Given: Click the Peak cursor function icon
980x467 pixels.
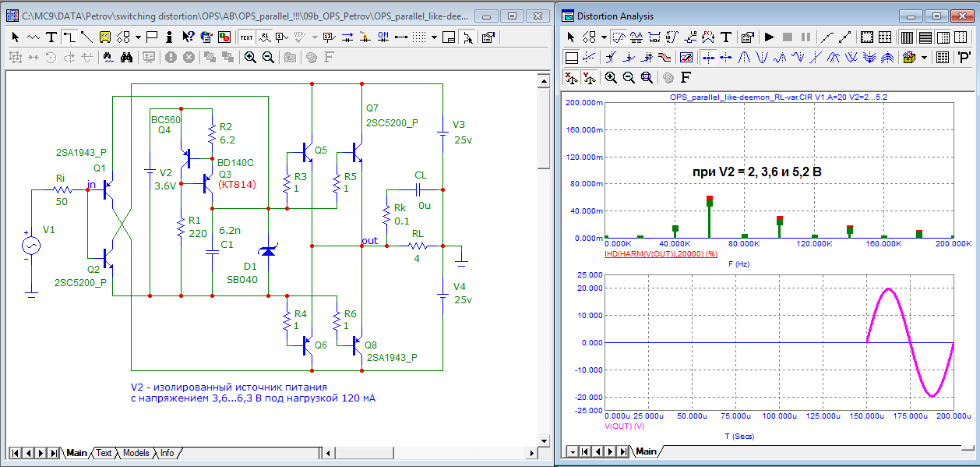Looking at the screenshot, I should pyautogui.click(x=745, y=57).
